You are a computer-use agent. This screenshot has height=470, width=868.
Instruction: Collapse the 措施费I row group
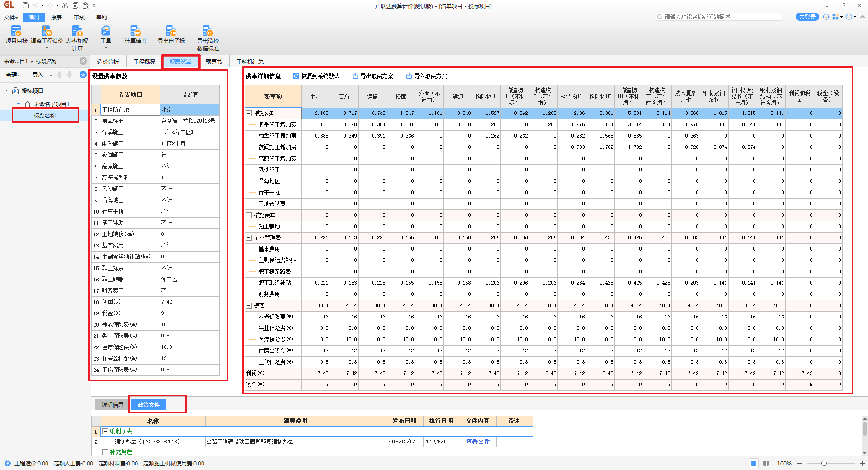click(249, 113)
